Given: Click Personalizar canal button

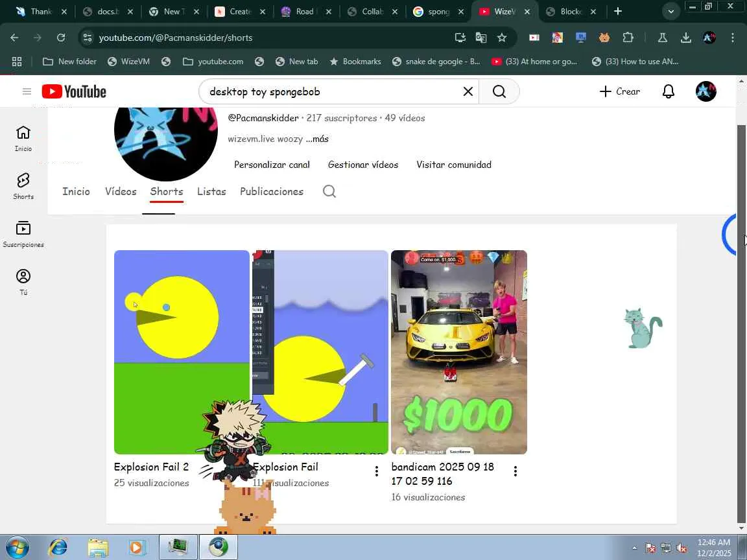Looking at the screenshot, I should (272, 165).
